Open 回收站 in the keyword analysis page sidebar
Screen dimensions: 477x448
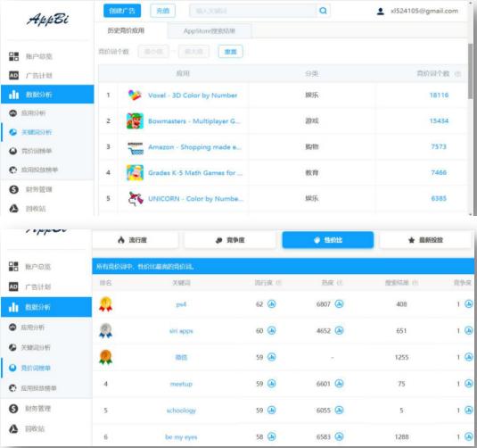click(x=28, y=209)
